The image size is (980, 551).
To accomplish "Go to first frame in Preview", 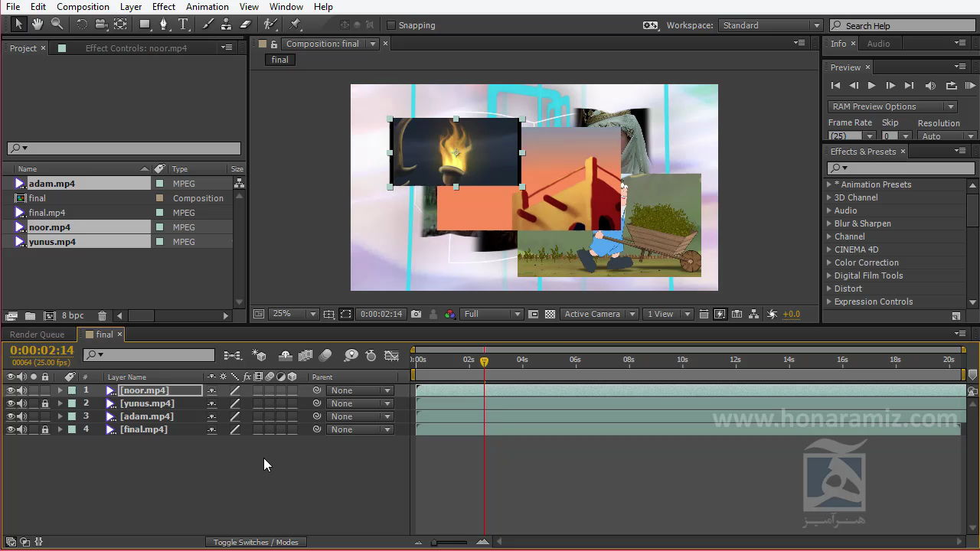I will pos(835,86).
